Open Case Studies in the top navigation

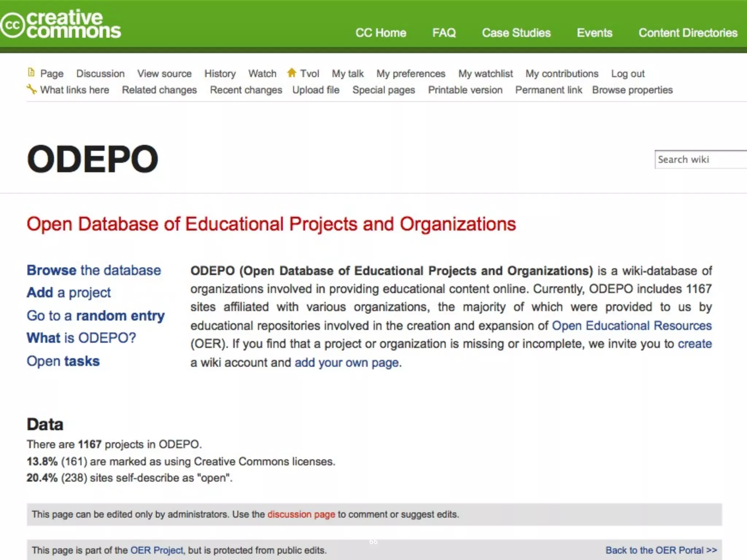(516, 33)
